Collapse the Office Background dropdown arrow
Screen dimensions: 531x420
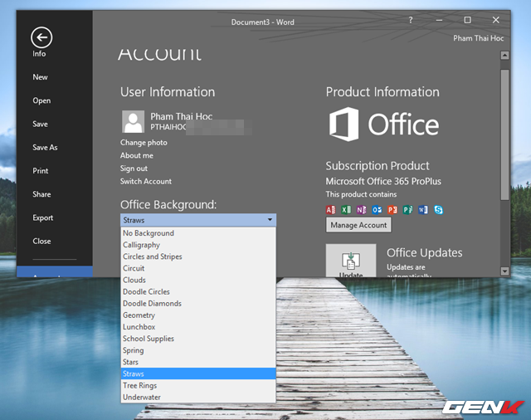270,220
